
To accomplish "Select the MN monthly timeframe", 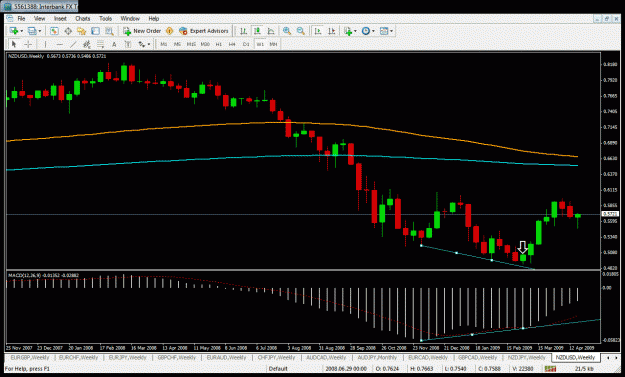I will (273, 44).
